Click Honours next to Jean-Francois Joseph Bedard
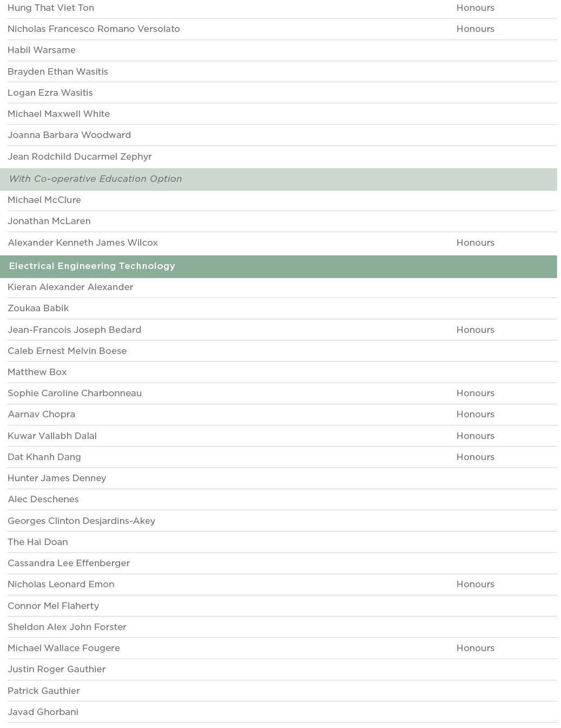This screenshot has width=561, height=728. [x=475, y=330]
